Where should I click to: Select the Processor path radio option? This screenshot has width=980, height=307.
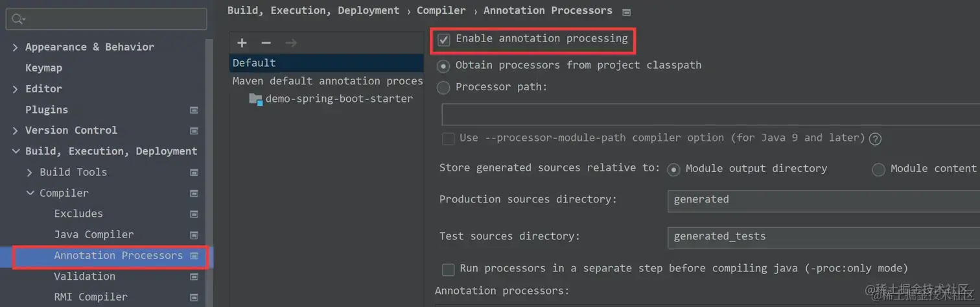(443, 88)
